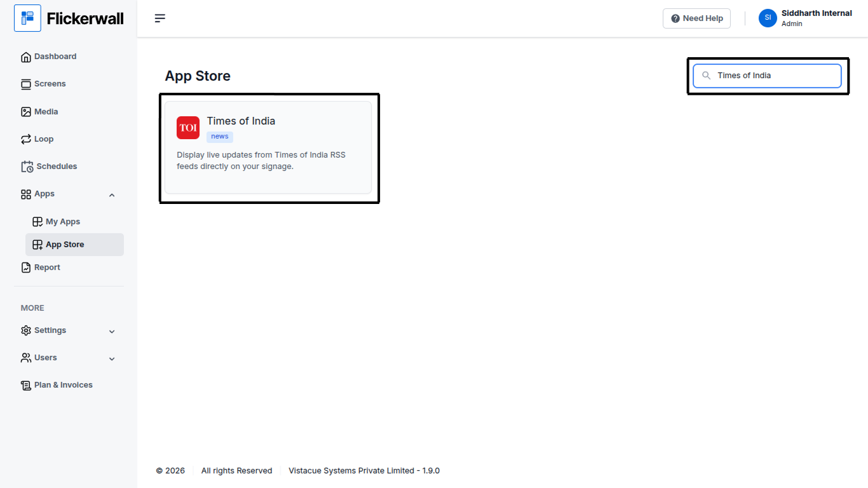Select the App Store menu item
The image size is (868, 488).
point(74,245)
